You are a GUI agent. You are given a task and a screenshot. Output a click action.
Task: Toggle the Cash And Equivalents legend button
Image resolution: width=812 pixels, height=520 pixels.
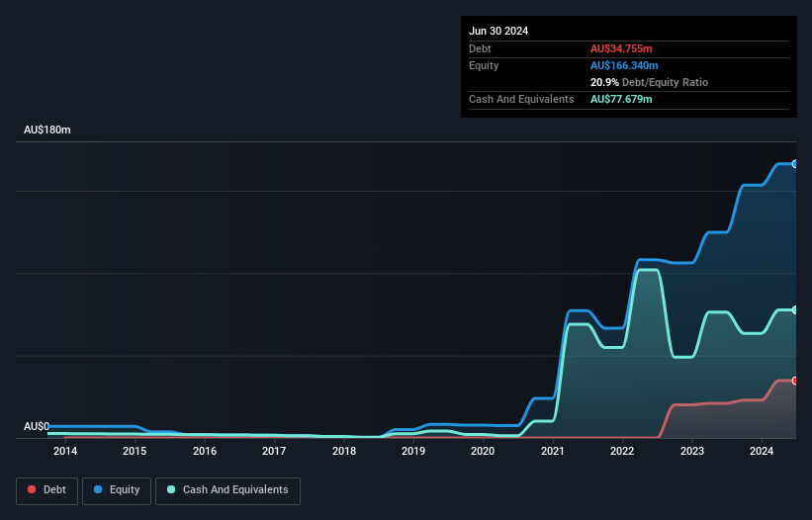coord(227,490)
